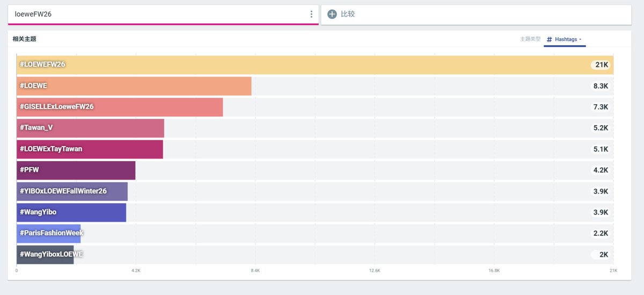This screenshot has height=295, width=644.
Task: Click the 4.2K value on the #PFW row
Action: coord(601,170)
